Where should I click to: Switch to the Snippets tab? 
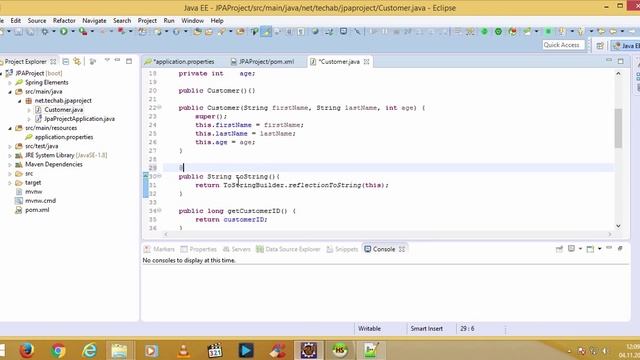[x=342, y=249]
